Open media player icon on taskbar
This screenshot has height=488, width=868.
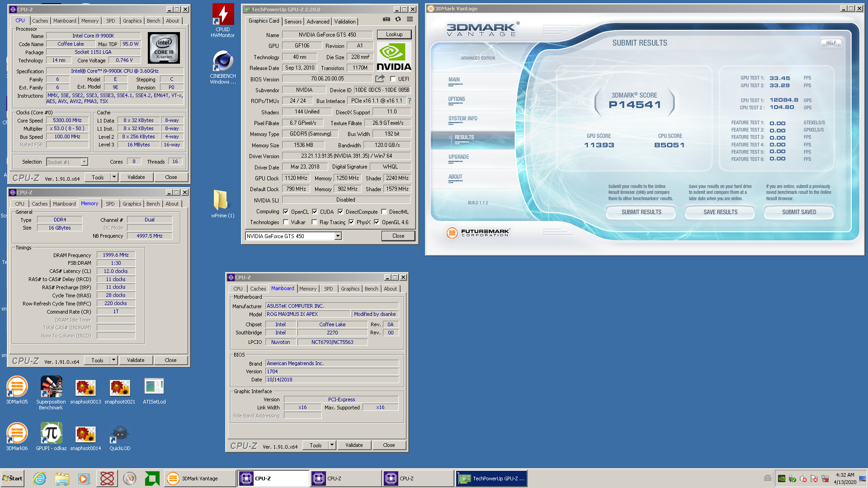point(84,478)
